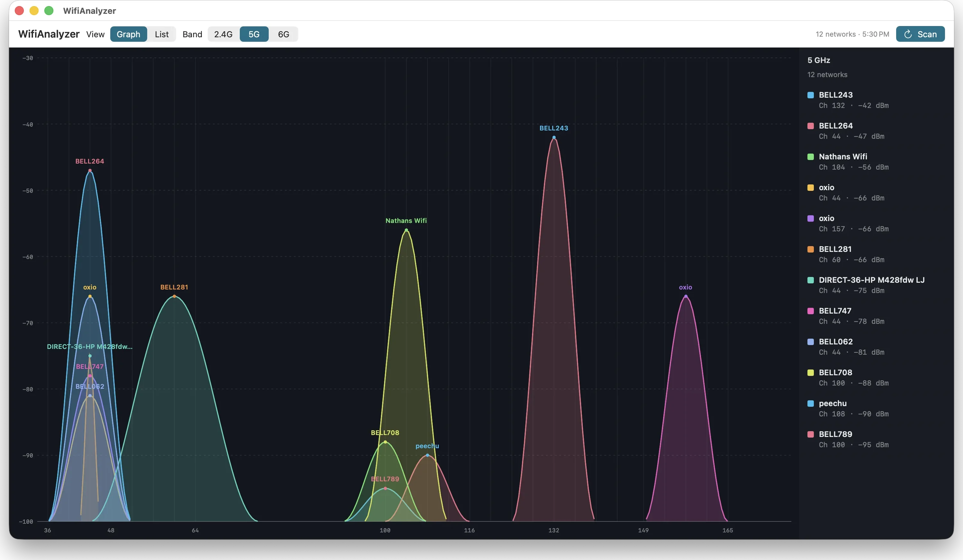The image size is (963, 560).
Task: Select BELL708 entry in network list
Action: [x=876, y=378]
